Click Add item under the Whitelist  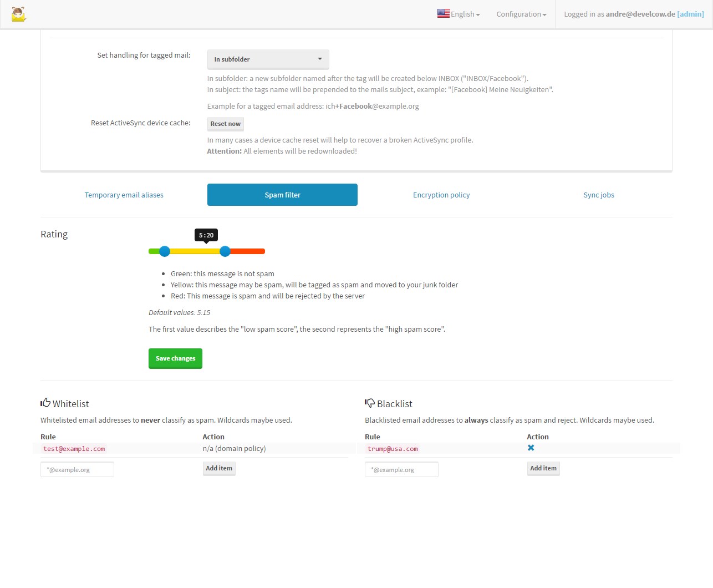[x=219, y=468]
